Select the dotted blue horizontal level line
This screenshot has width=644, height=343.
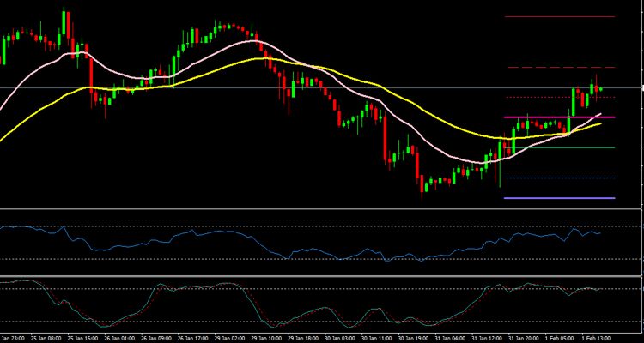point(558,178)
